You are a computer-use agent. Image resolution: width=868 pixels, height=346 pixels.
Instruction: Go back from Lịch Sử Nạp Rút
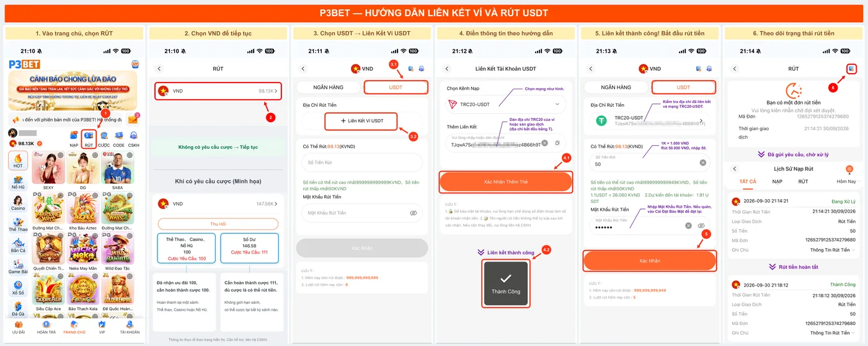coord(735,169)
